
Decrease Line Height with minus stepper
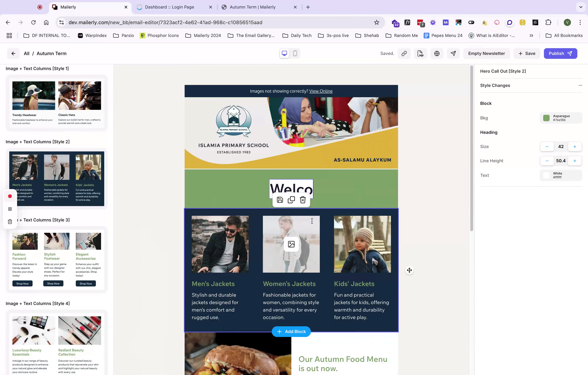[x=547, y=161]
